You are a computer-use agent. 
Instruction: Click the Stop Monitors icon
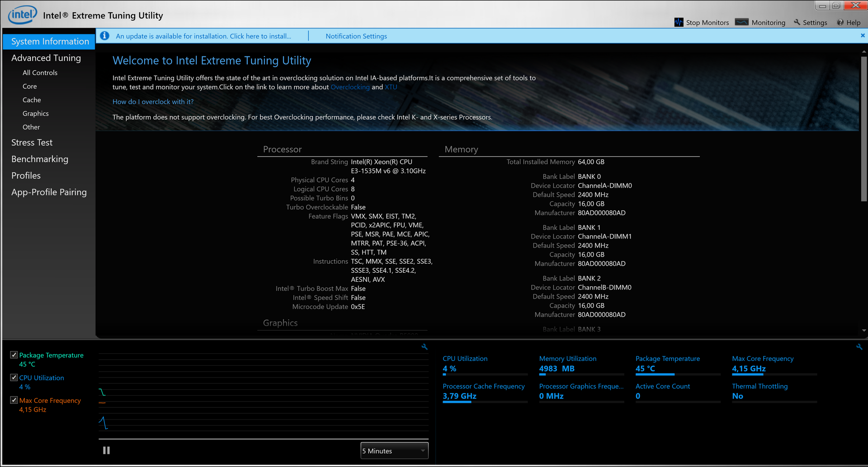679,21
